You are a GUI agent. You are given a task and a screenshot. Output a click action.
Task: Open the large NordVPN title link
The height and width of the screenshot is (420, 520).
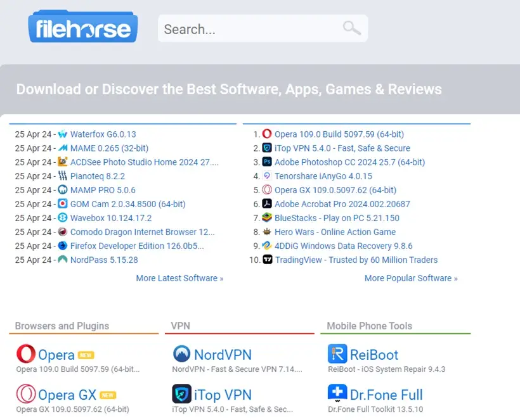pos(223,355)
